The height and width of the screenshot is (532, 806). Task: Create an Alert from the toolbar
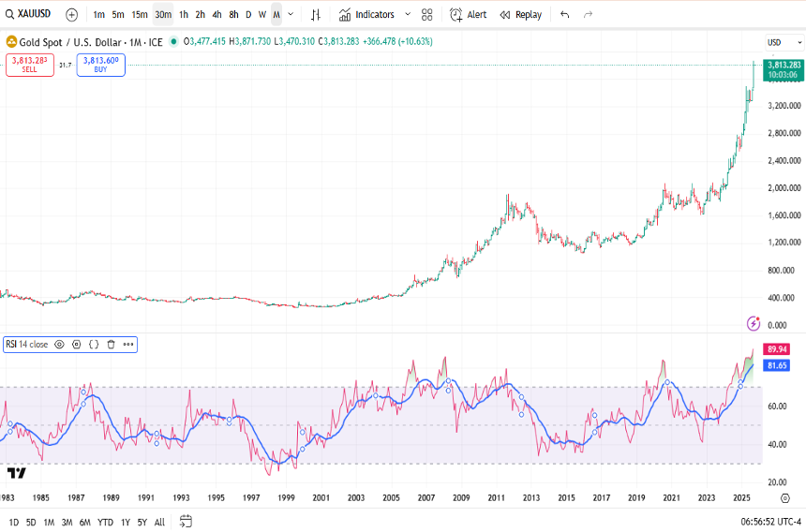click(468, 15)
